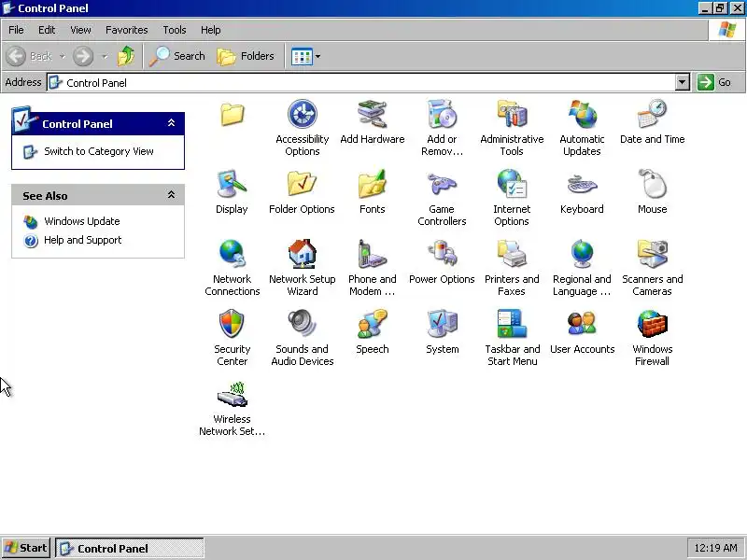Image resolution: width=747 pixels, height=560 pixels.
Task: Open Printers and Faxes
Action: click(512, 254)
